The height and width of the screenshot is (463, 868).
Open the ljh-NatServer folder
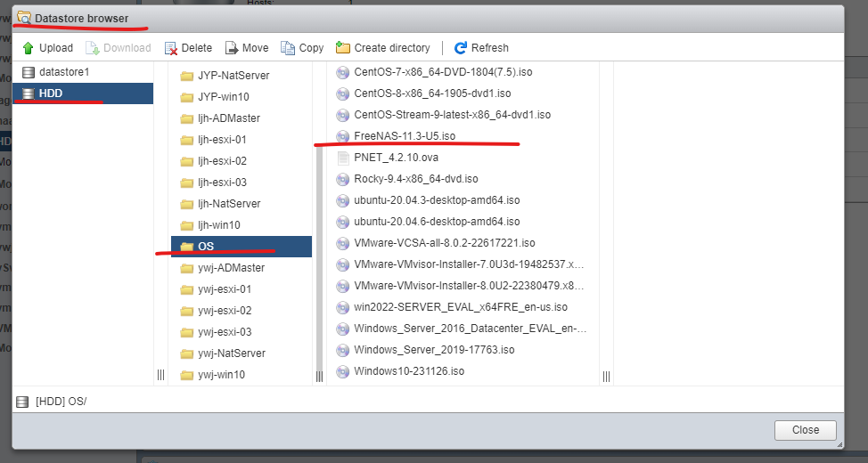coord(242,204)
